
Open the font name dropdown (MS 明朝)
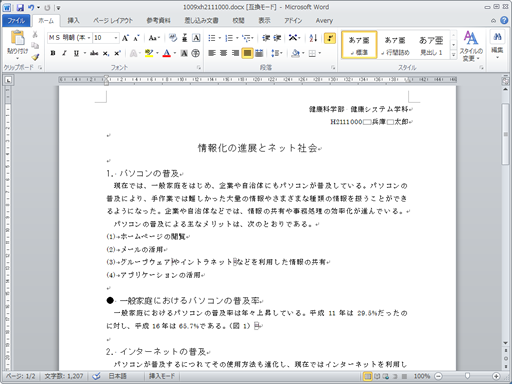click(89, 38)
